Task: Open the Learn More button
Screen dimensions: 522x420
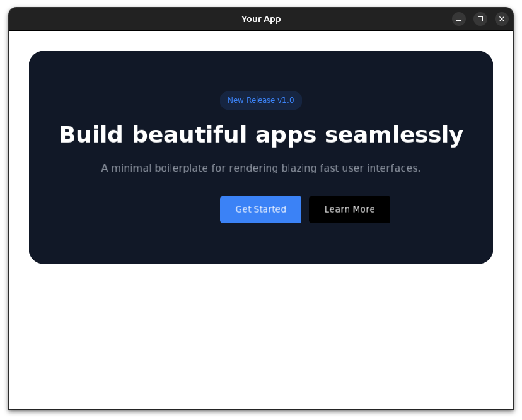Action: coord(349,209)
